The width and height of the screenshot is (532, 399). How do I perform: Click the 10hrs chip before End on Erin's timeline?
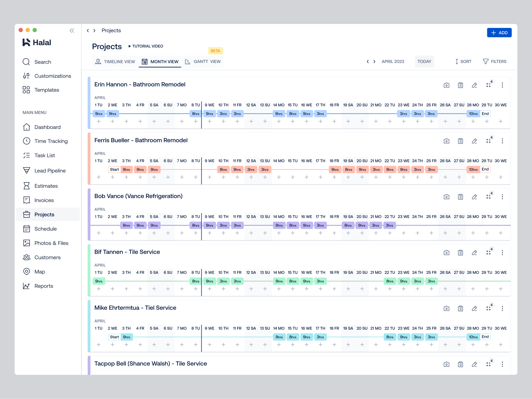(x=473, y=113)
